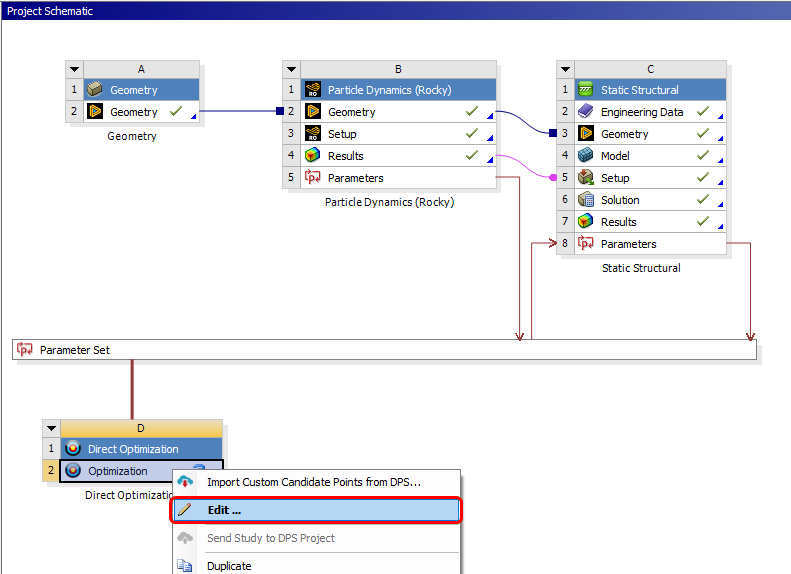This screenshot has height=574, width=791.
Task: Open dropdown arrow of Geometry system A
Action: [75, 69]
